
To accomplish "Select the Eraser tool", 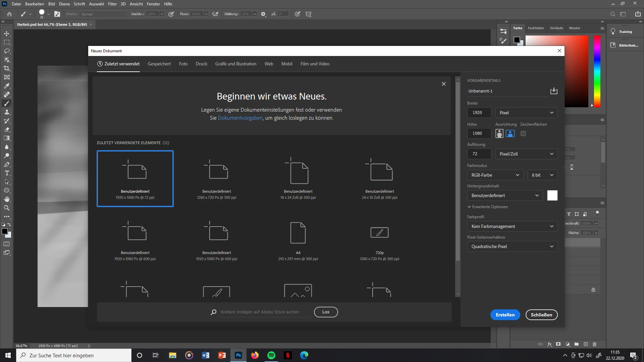I will pos(7,129).
